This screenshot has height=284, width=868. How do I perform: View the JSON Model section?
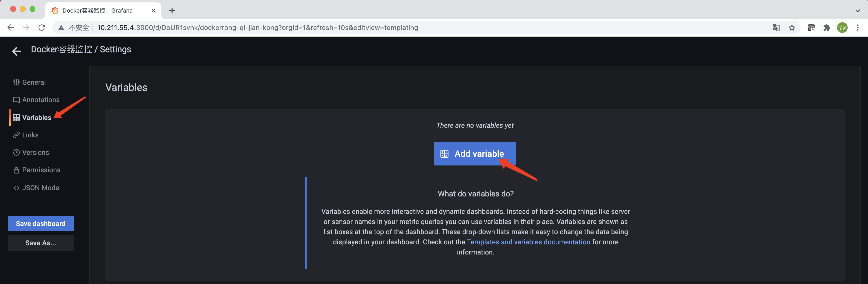[x=41, y=188]
